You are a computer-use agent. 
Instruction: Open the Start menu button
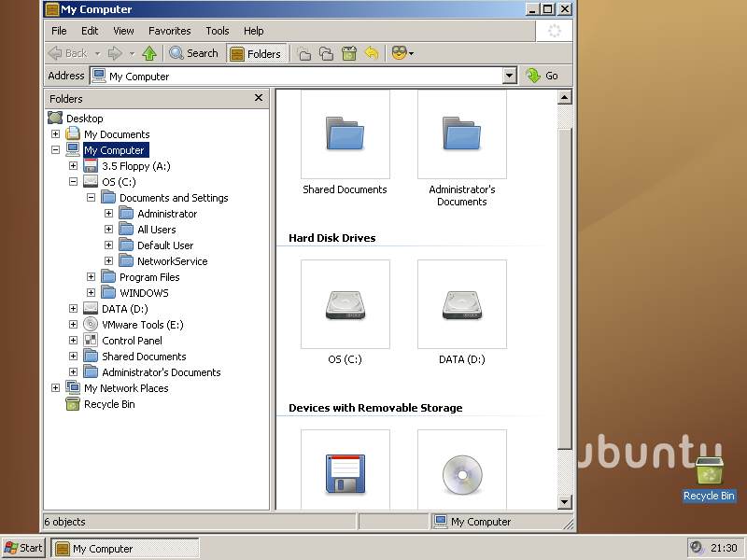tap(22, 548)
